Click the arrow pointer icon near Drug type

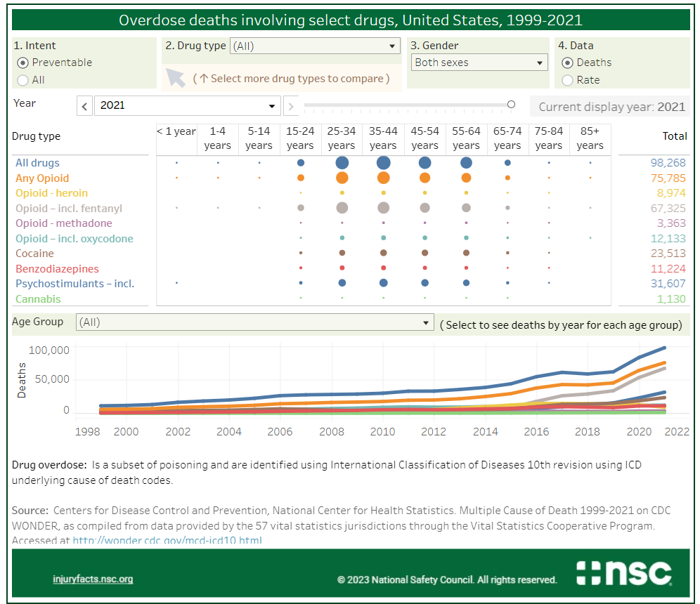(175, 77)
